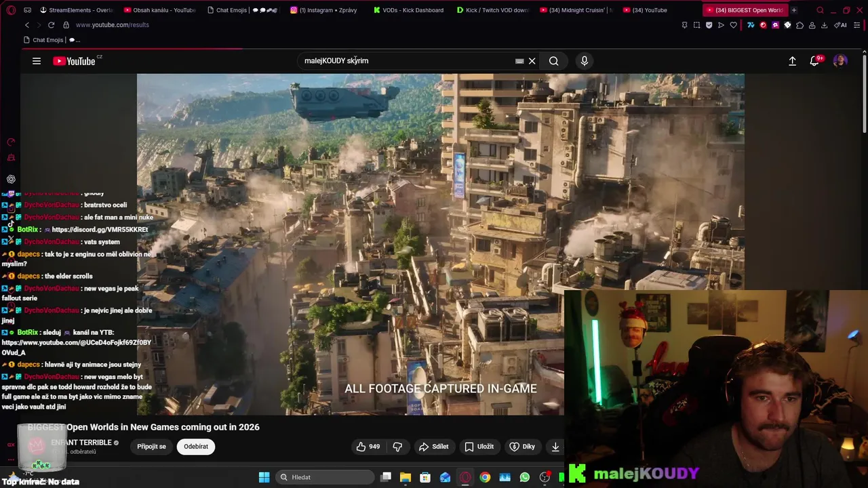The height and width of the screenshot is (488, 868).
Task: Open the Opera AI assistant button
Action: point(840,25)
